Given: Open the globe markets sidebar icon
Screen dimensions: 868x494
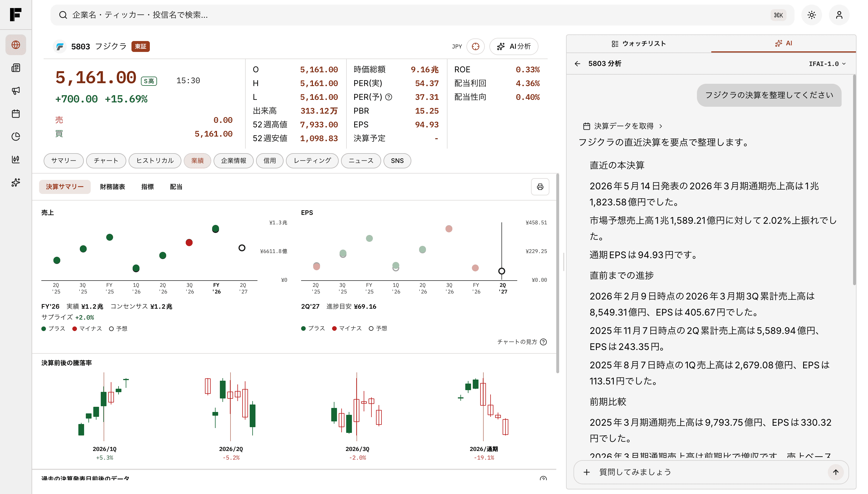Looking at the screenshot, I should pos(15,45).
